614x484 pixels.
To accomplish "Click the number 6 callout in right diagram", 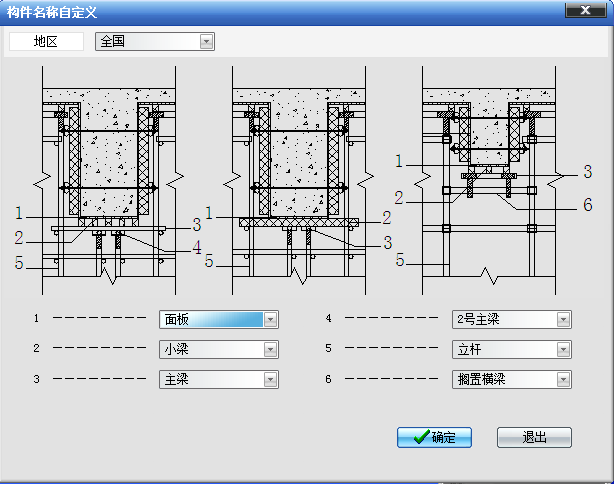I will coord(588,205).
